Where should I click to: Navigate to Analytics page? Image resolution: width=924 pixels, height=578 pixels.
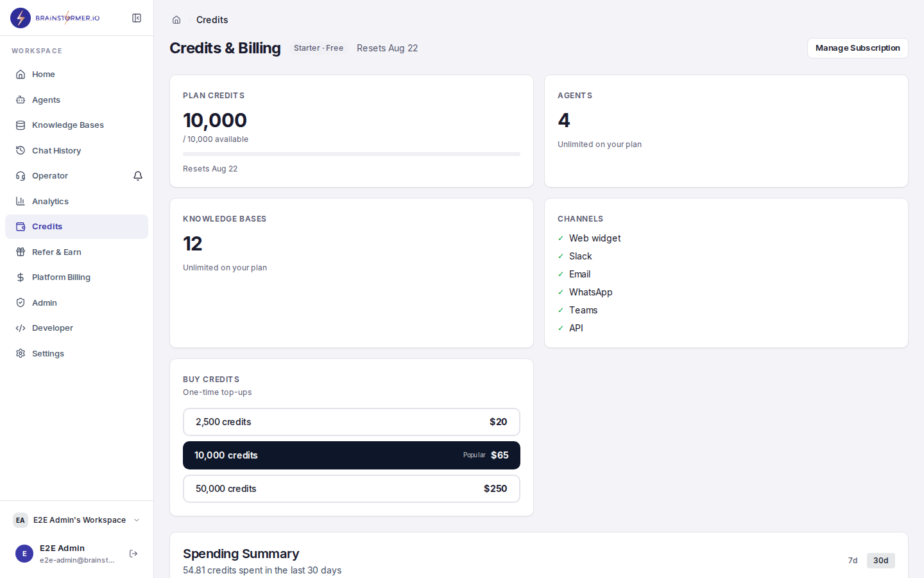point(77,201)
